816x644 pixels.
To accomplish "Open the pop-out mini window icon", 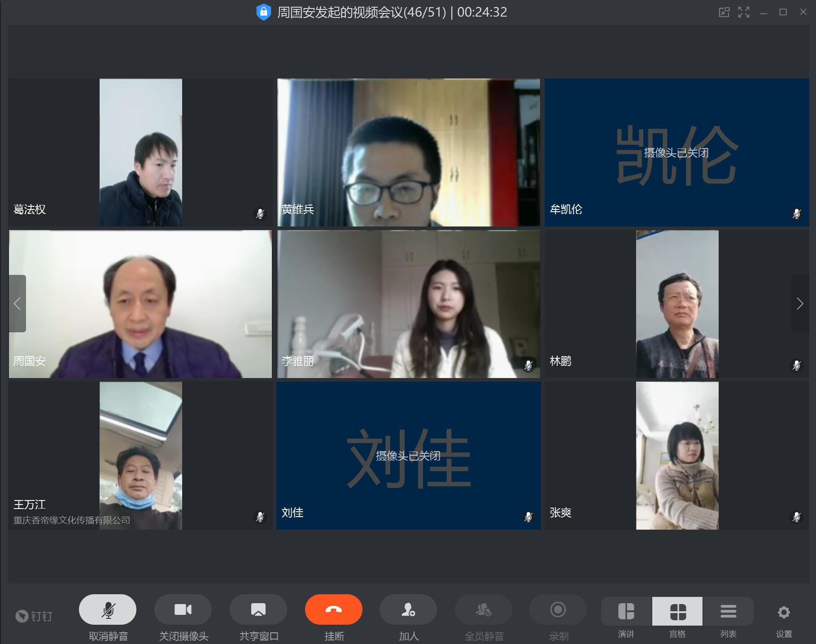I will click(x=724, y=12).
